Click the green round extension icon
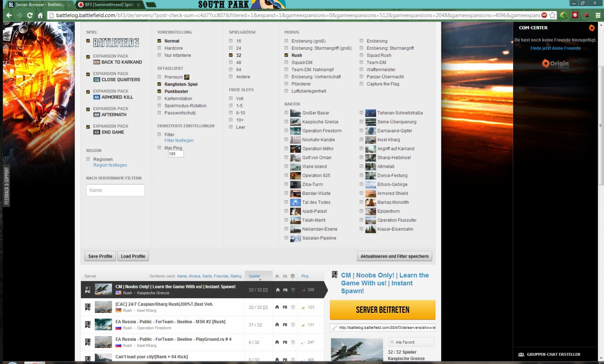 564,15
